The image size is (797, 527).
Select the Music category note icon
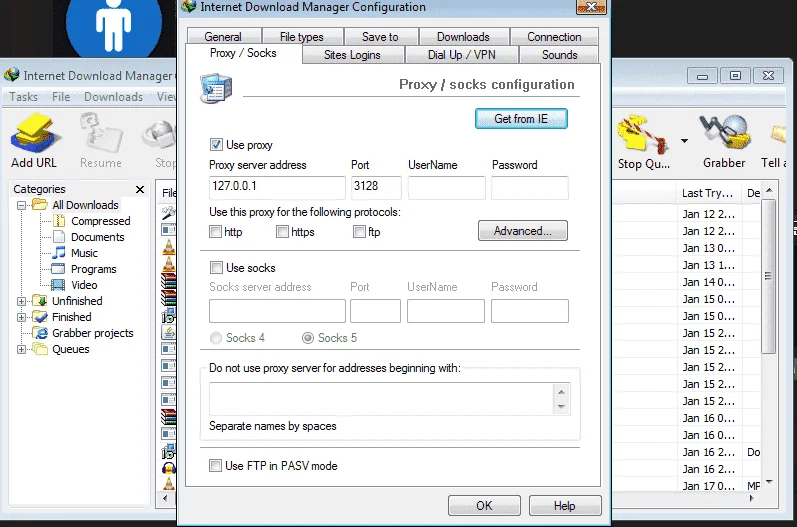59,253
